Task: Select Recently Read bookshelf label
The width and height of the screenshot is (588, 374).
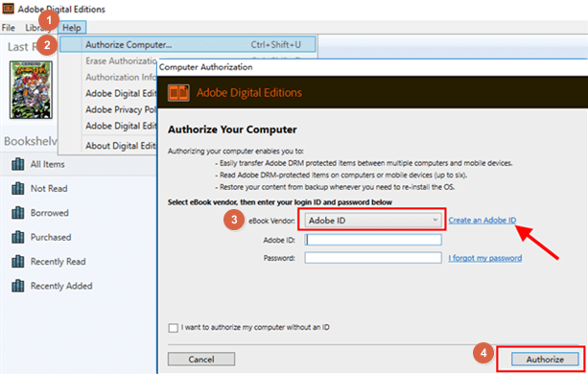Action: point(59,262)
